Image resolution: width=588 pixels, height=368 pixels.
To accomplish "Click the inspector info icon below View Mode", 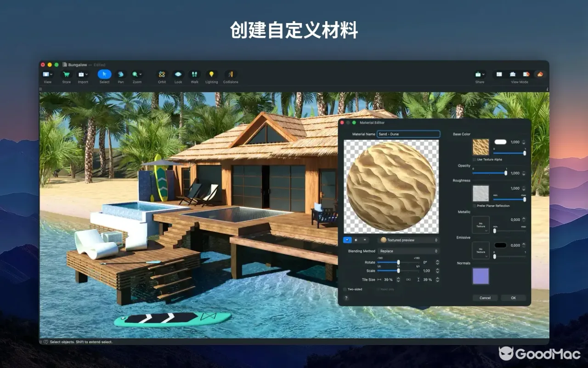I will [547, 89].
